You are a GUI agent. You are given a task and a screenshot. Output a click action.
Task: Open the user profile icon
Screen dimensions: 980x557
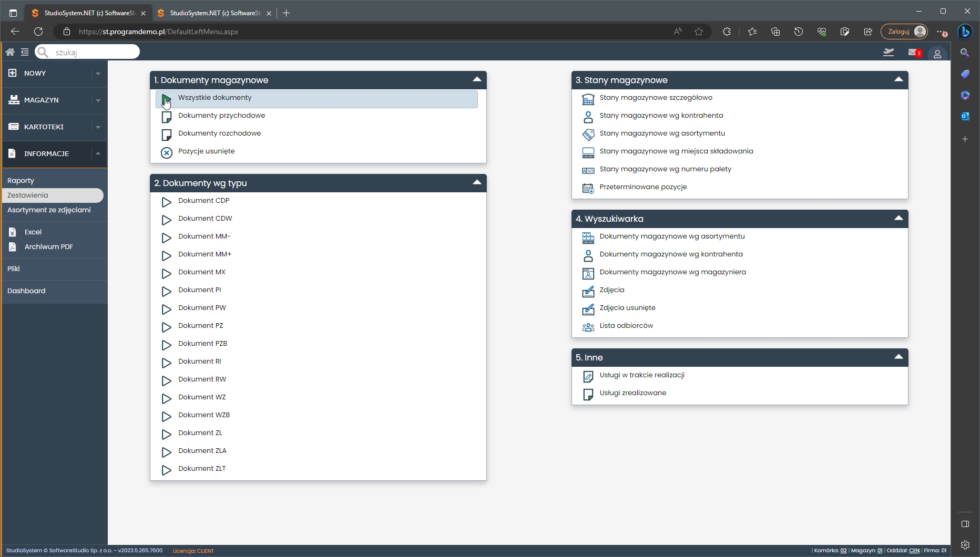pyautogui.click(x=937, y=54)
